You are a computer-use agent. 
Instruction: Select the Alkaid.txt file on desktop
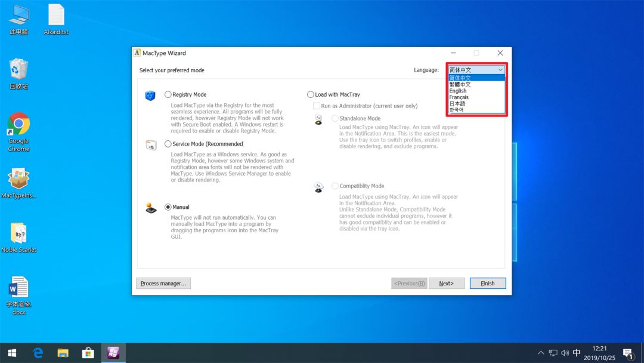pyautogui.click(x=56, y=19)
